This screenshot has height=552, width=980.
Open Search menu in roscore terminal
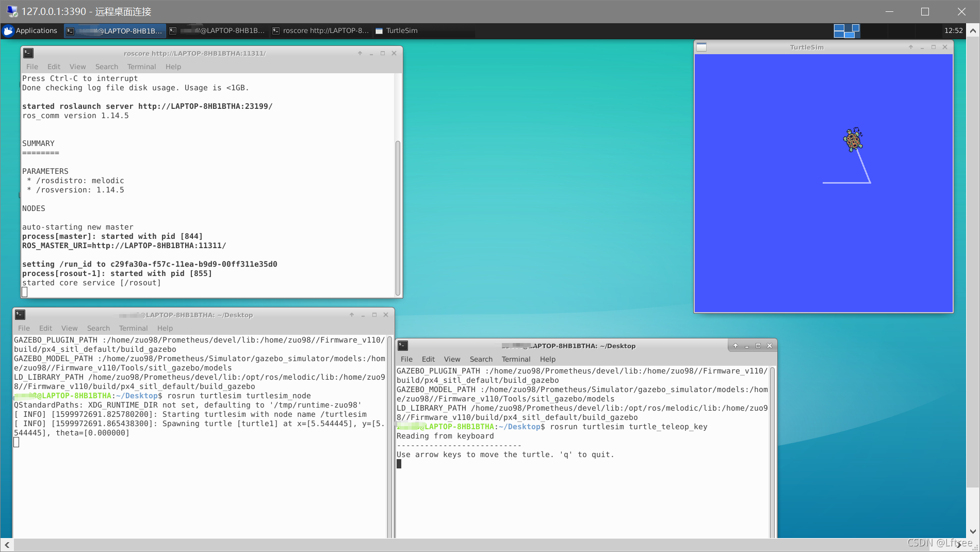107,67
